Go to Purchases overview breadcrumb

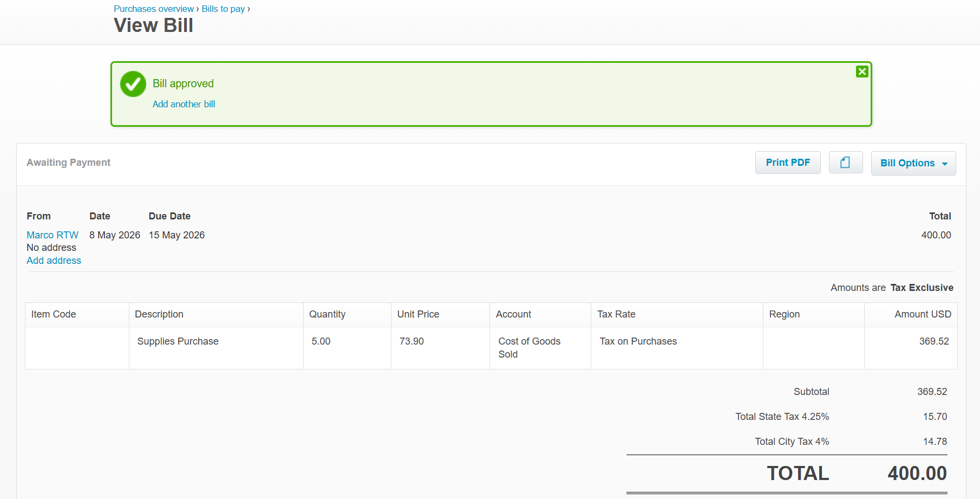(x=154, y=9)
